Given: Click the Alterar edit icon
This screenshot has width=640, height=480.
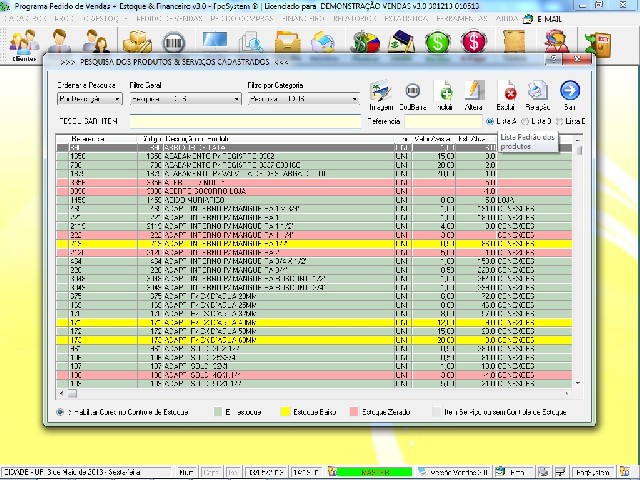Looking at the screenshot, I should point(475,92).
